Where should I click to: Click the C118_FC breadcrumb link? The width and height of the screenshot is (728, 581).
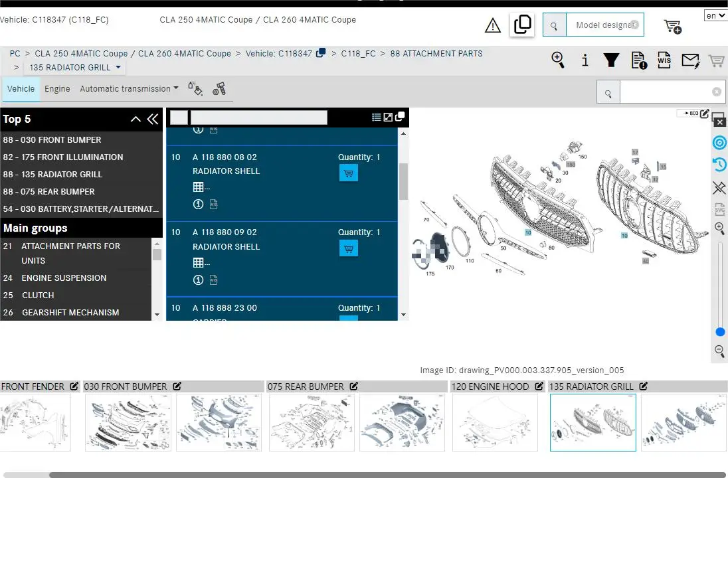[x=358, y=53]
